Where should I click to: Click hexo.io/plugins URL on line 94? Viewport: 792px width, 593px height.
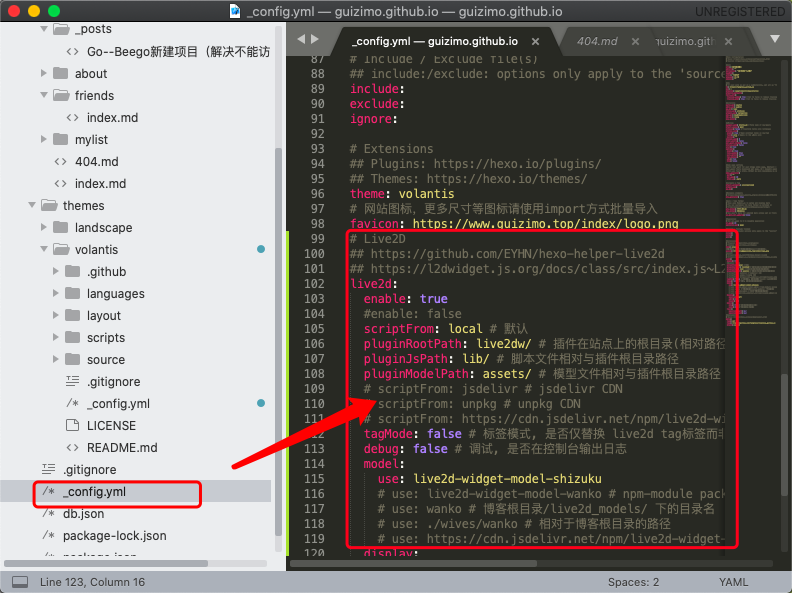517,164
